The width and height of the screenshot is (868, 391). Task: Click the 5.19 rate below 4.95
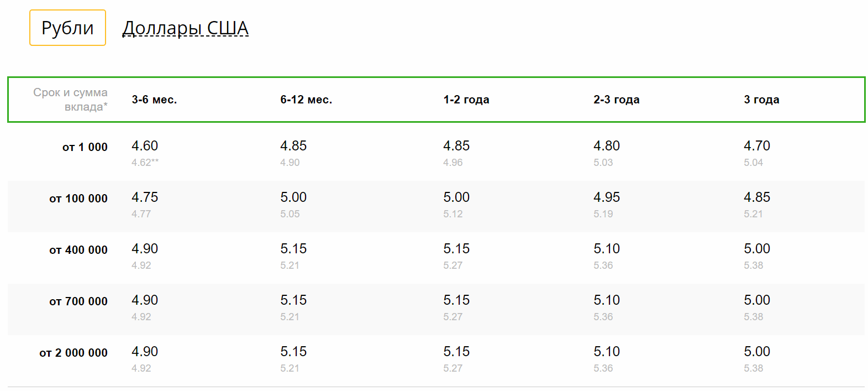pos(603,214)
